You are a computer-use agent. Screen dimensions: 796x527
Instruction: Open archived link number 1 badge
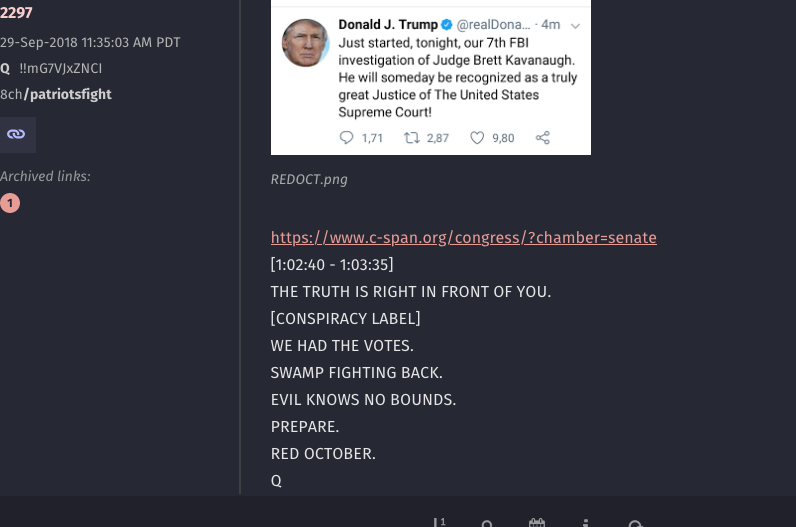pos(10,203)
